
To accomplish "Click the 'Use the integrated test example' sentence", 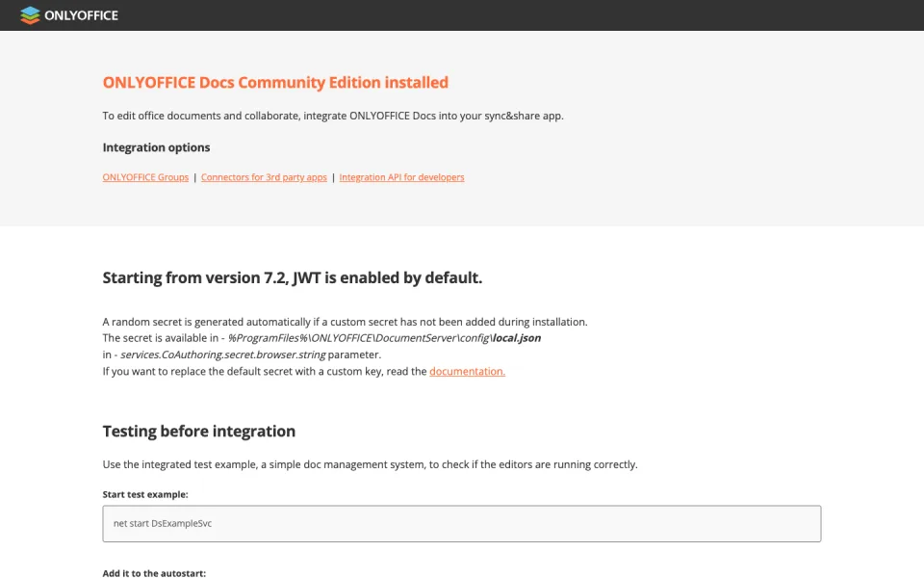I will (x=370, y=464).
